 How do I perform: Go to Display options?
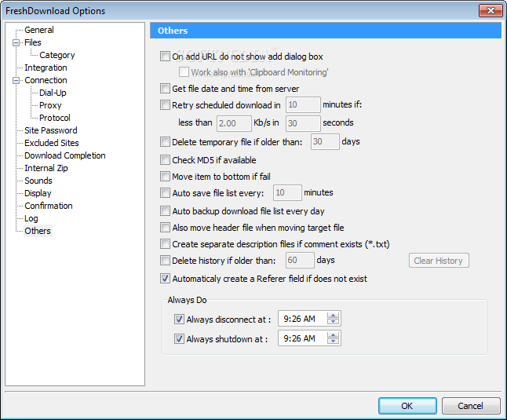coord(38,194)
